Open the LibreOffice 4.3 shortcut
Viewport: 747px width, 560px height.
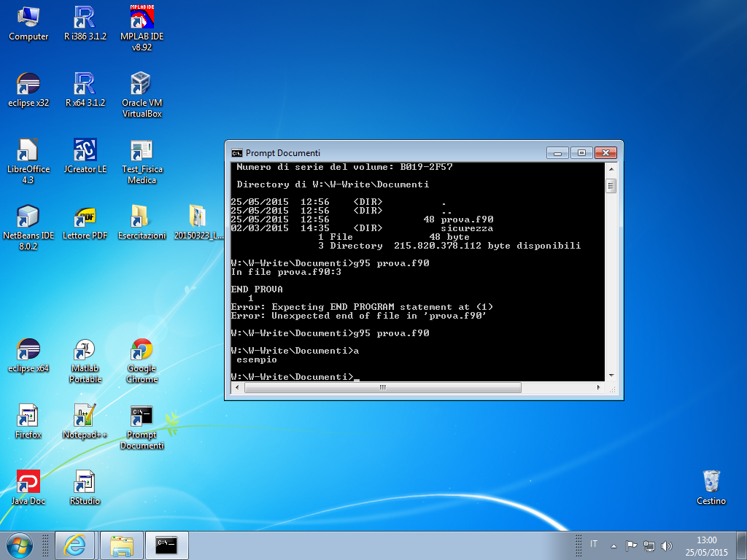click(28, 151)
